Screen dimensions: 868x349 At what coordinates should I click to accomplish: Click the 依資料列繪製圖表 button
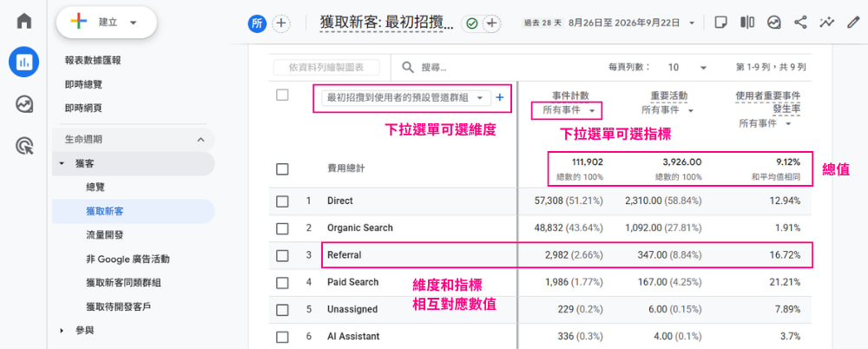pos(326,68)
